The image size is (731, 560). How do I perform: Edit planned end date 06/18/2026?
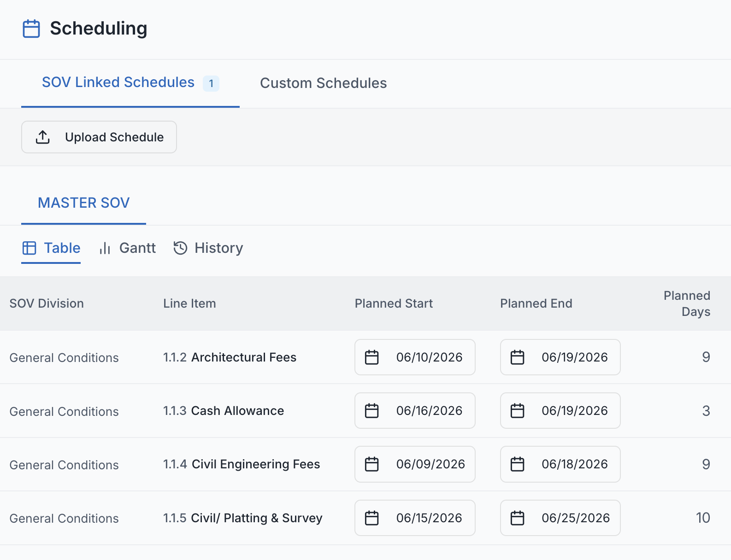(x=560, y=464)
